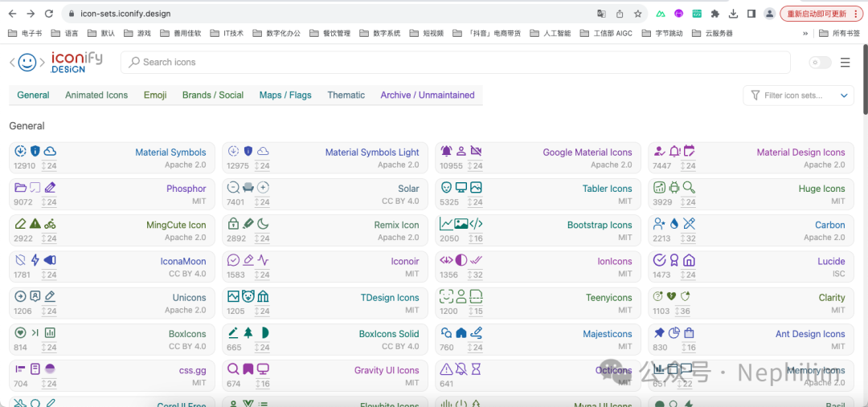Image resolution: width=868 pixels, height=407 pixels.
Task: Open the Teenyicons icon set link
Action: [609, 298]
